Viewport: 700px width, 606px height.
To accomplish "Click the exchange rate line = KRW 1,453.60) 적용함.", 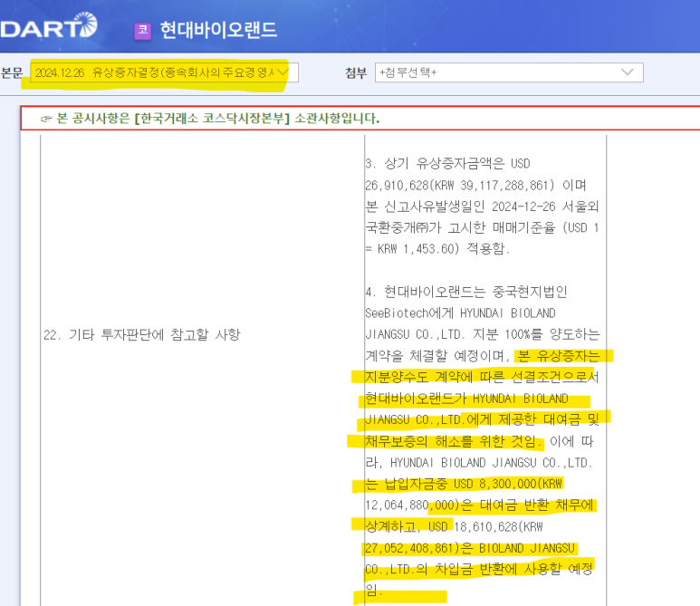I will pos(437,249).
